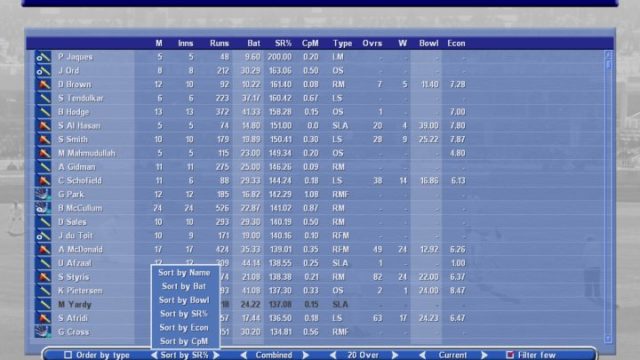Image resolution: width=640 pixels, height=360 pixels.
Task: Click left arrow next to 20 Over
Action: click(x=333, y=355)
